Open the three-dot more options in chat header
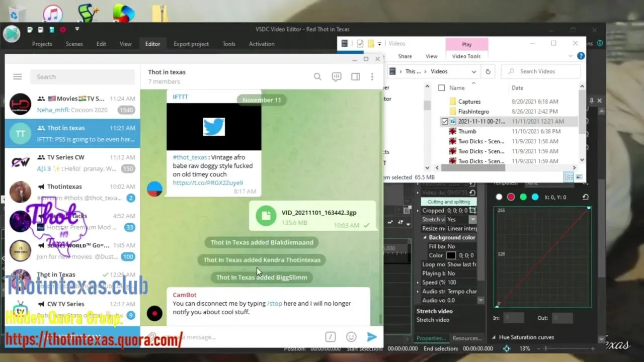The width and height of the screenshot is (644, 362). coord(372,77)
